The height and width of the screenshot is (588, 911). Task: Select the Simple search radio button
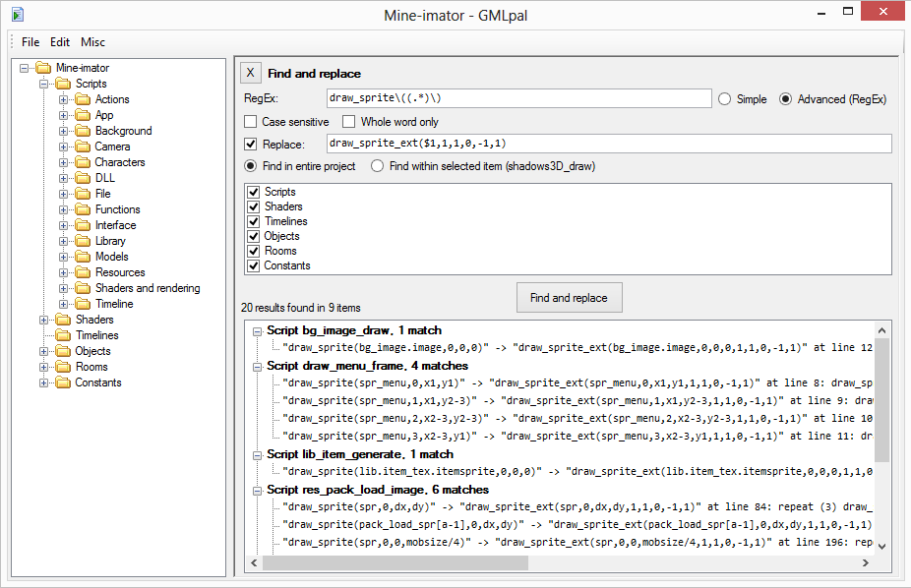[724, 99]
